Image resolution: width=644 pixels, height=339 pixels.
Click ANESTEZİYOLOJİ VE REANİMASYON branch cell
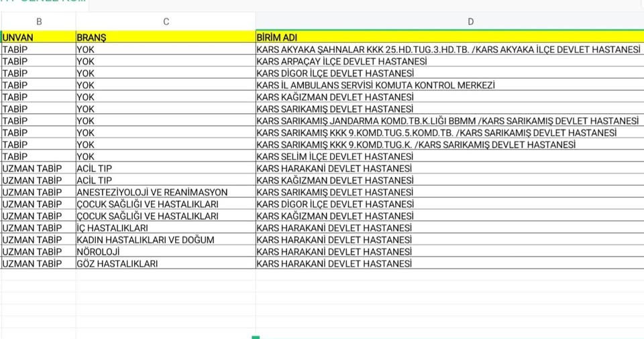point(166,192)
